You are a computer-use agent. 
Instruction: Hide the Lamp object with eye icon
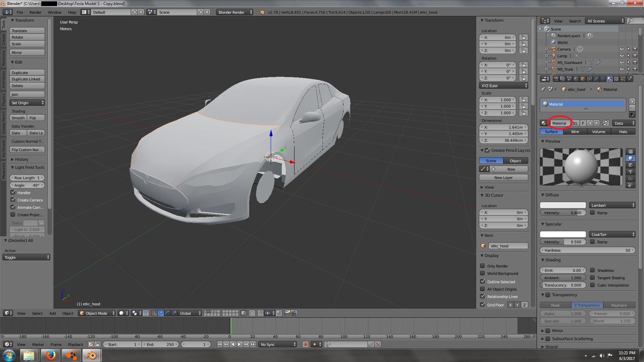pyautogui.click(x=622, y=56)
